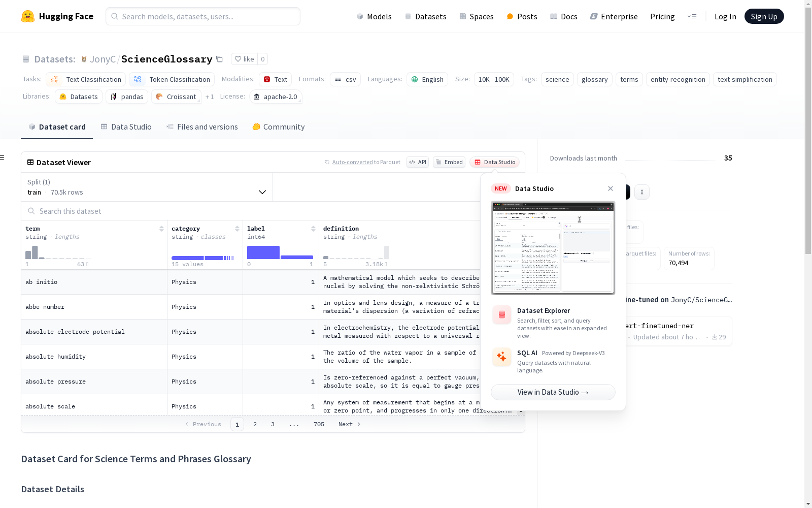Switch to the Data Studio tab
Image resolution: width=812 pixels, height=508 pixels.
coord(126,127)
